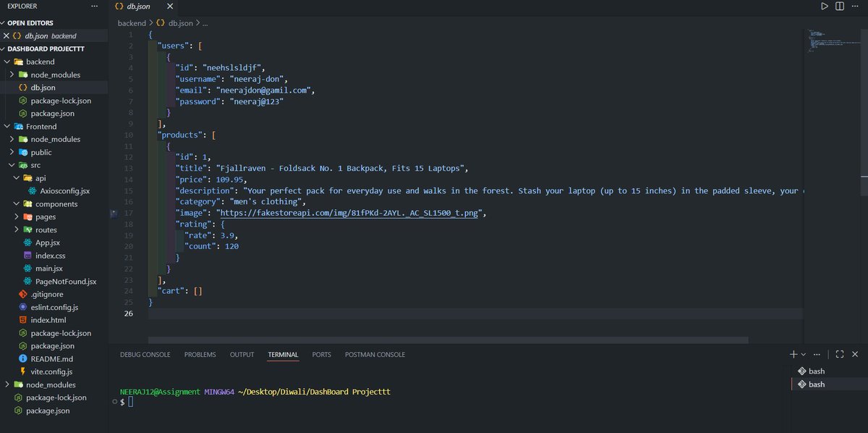
Task: Select the TERMINAL panel tab
Action: tap(283, 355)
